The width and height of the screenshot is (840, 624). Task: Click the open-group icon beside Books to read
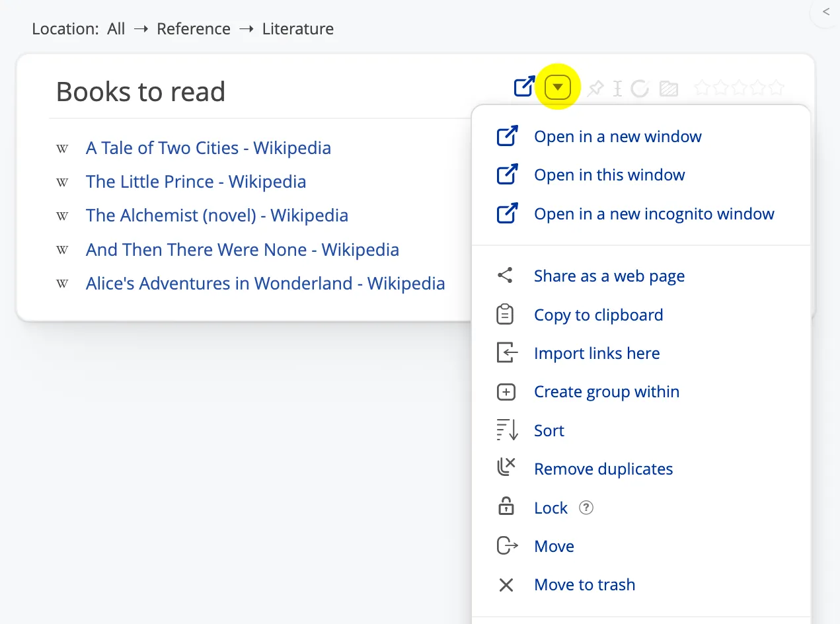[x=523, y=87]
